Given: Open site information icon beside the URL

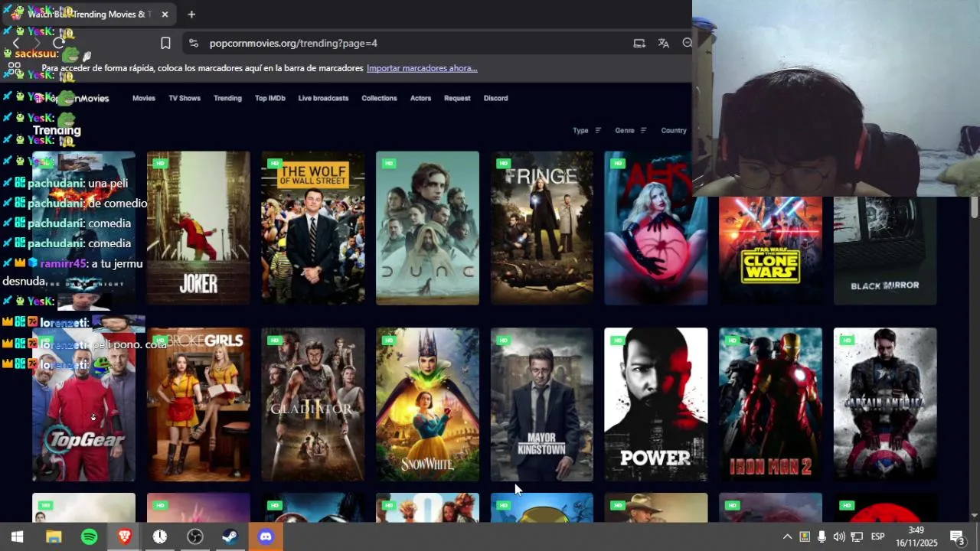Looking at the screenshot, I should (x=193, y=43).
